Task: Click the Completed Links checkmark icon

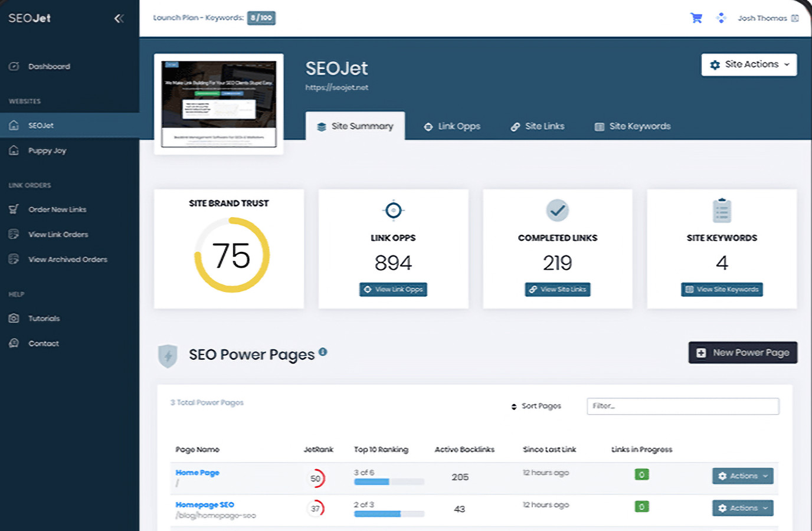Action: coord(557,210)
